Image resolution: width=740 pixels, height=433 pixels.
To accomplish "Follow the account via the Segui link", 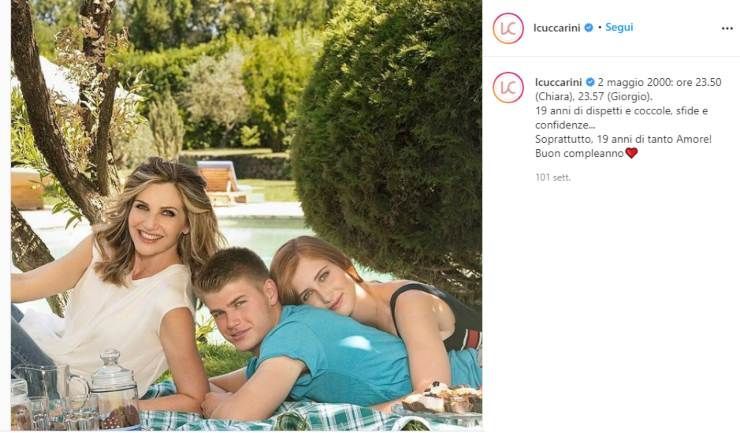I will (619, 27).
